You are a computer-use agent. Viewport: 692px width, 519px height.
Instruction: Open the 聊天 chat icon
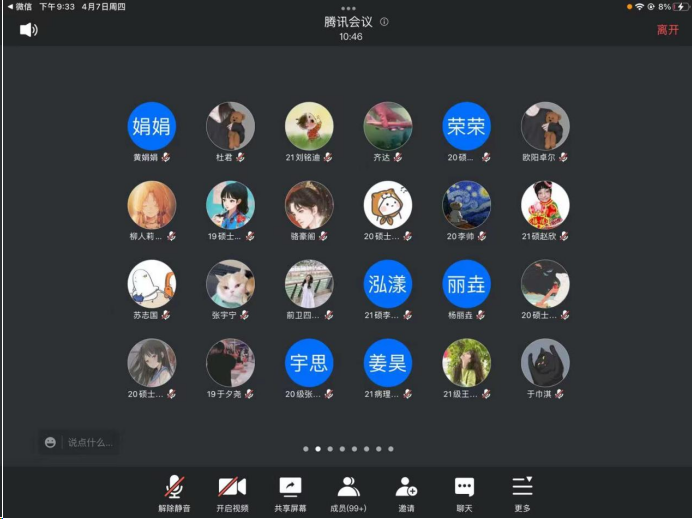tap(464, 487)
